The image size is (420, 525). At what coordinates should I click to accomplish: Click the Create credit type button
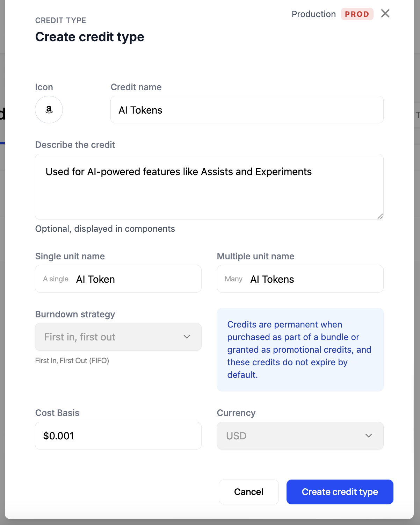(340, 492)
